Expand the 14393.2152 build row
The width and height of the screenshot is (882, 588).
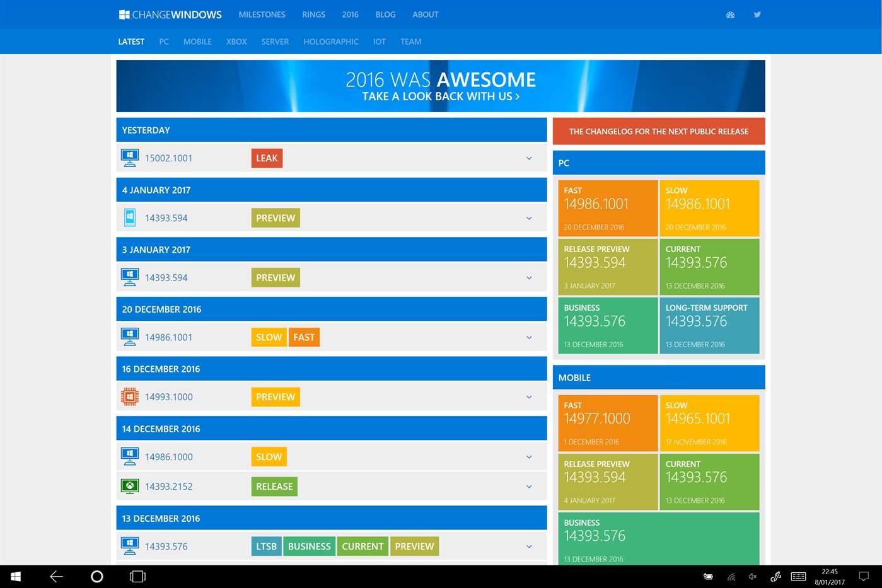click(529, 486)
